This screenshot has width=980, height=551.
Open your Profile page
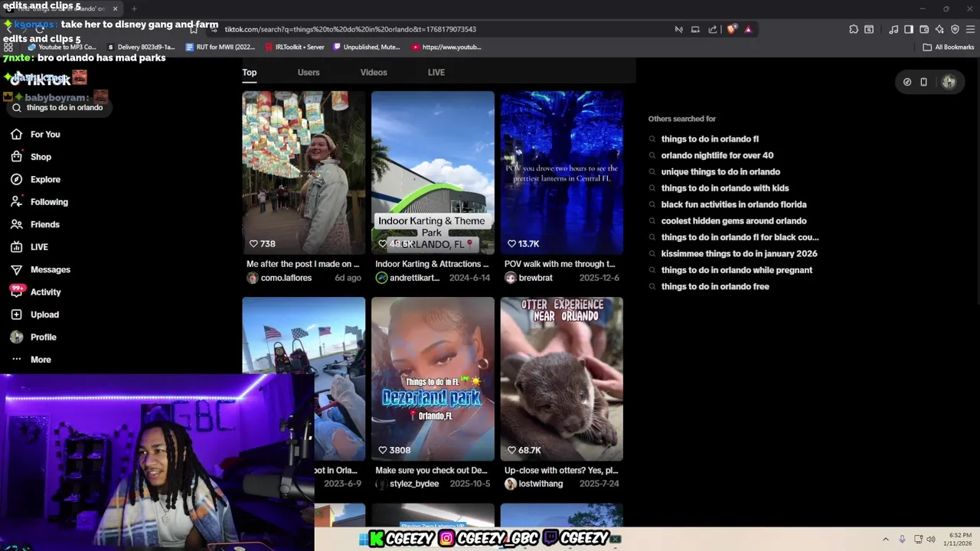coord(34,337)
